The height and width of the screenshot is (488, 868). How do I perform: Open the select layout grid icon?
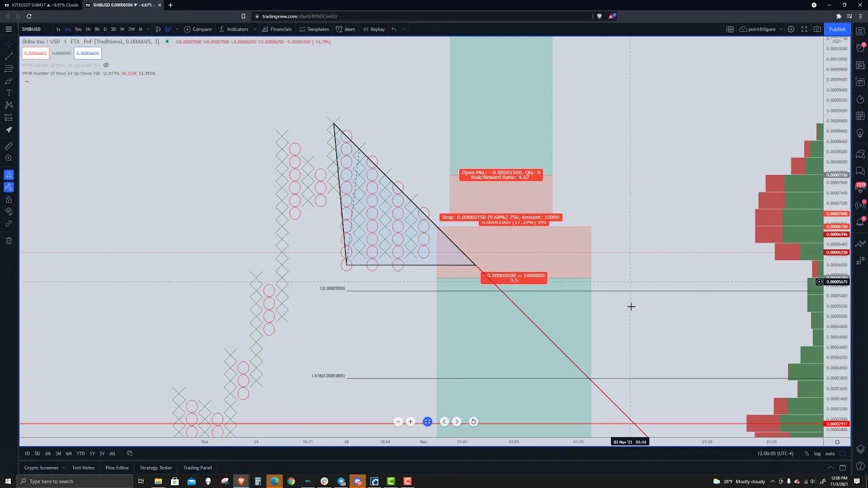click(730, 29)
